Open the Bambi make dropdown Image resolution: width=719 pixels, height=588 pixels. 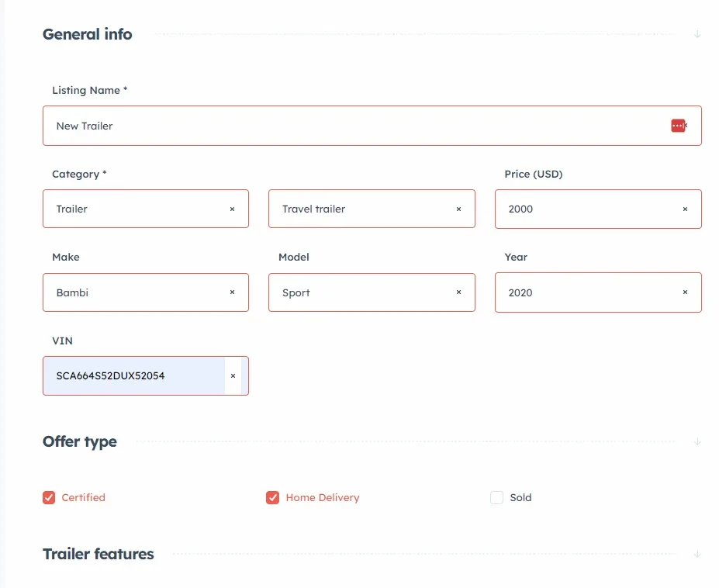(x=146, y=292)
